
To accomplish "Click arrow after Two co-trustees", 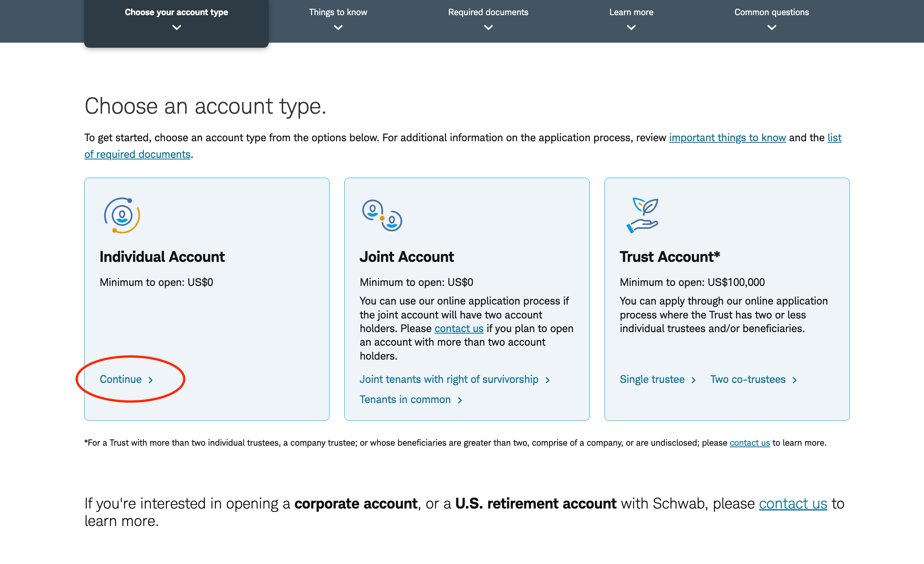I will tap(795, 380).
